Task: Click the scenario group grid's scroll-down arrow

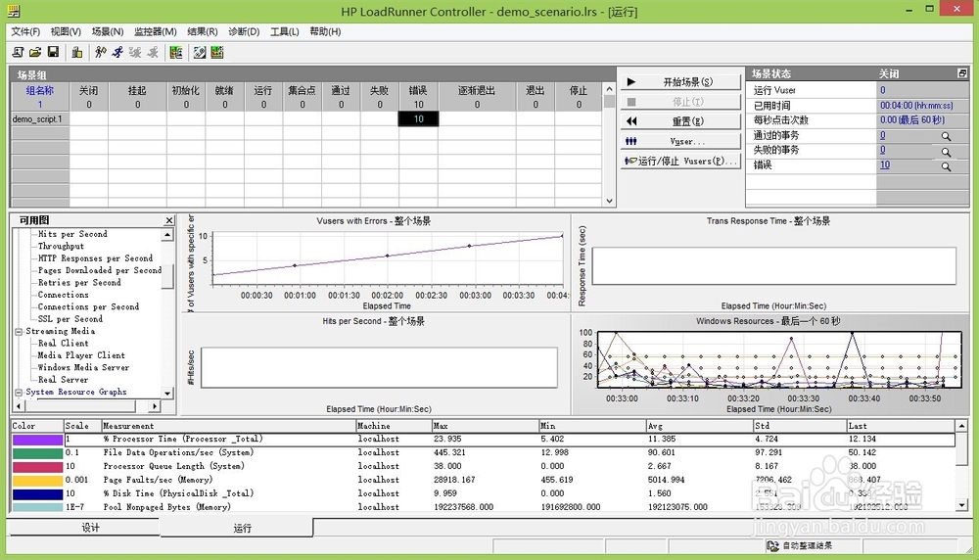Action: click(x=609, y=201)
